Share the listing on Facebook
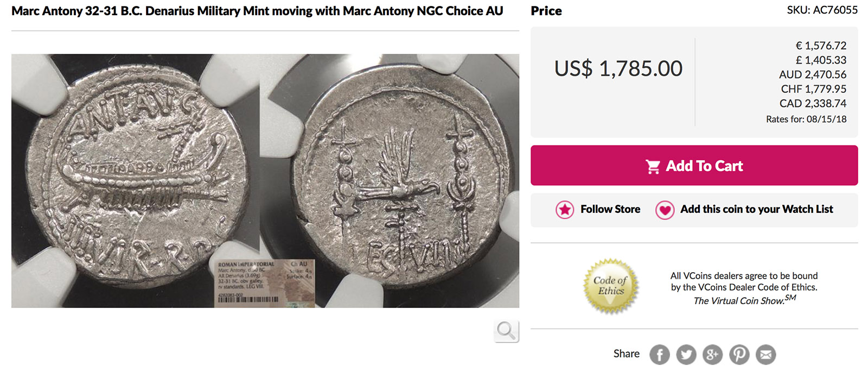 tap(660, 355)
